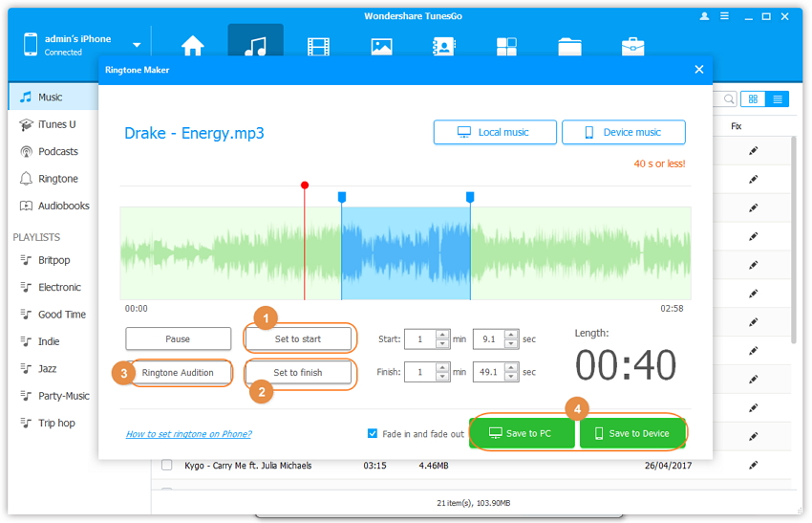Viewport: 812px width, 523px height.
Task: Open the file Explorer folder icon
Action: [569, 46]
